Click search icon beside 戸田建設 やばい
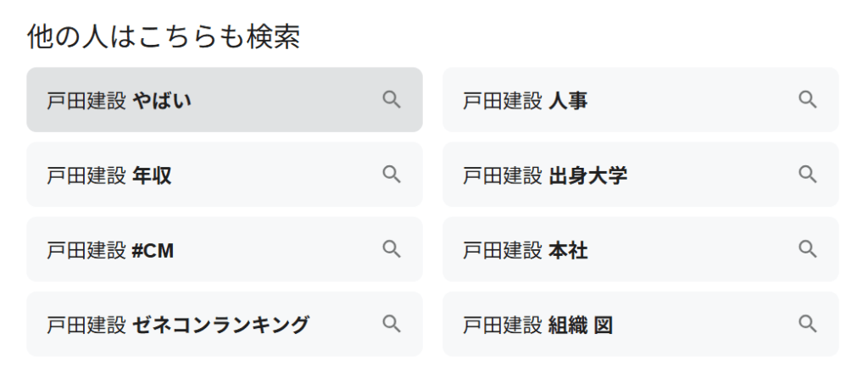Viewport: 868px width, 378px height. [391, 100]
